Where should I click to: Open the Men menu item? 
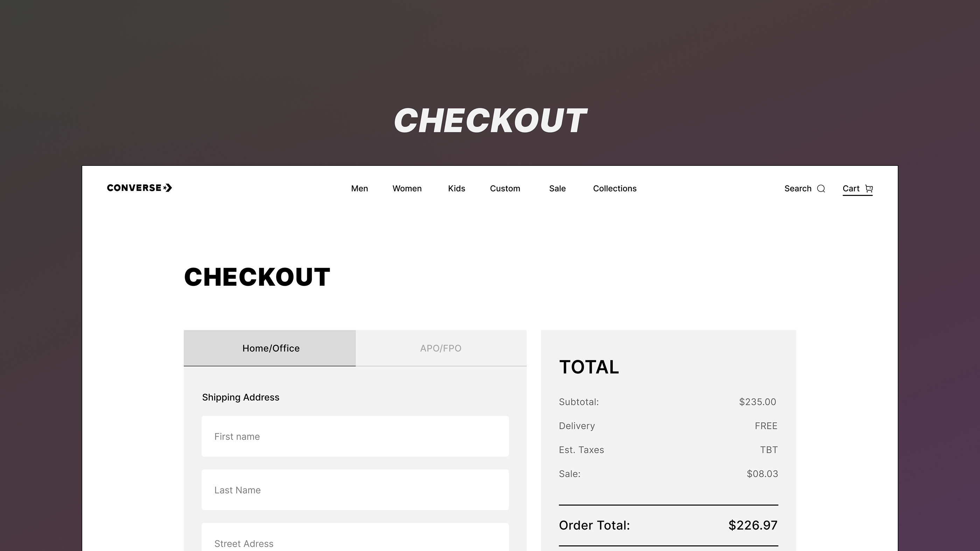(359, 189)
